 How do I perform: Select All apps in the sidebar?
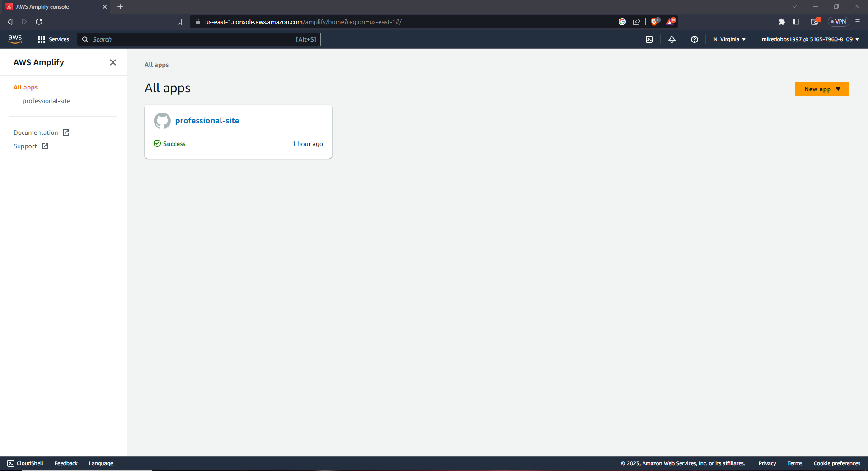[x=25, y=87]
